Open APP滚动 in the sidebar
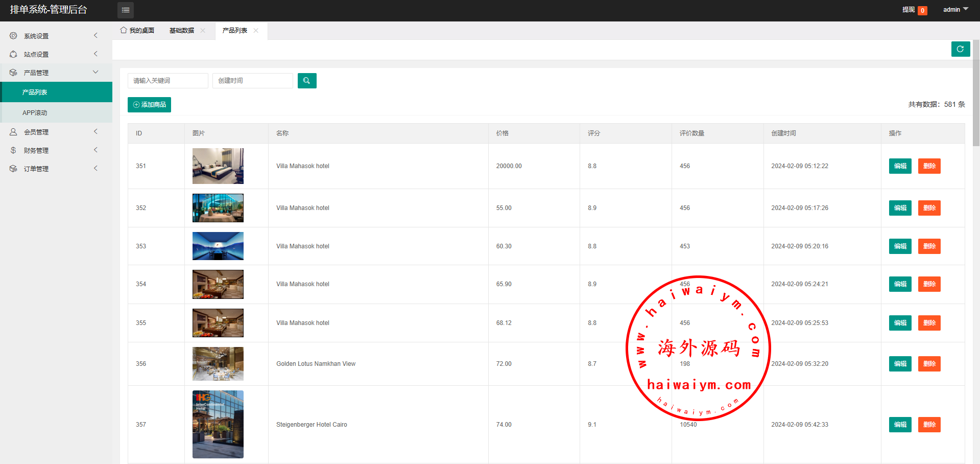The width and height of the screenshot is (980, 464). pyautogui.click(x=35, y=113)
